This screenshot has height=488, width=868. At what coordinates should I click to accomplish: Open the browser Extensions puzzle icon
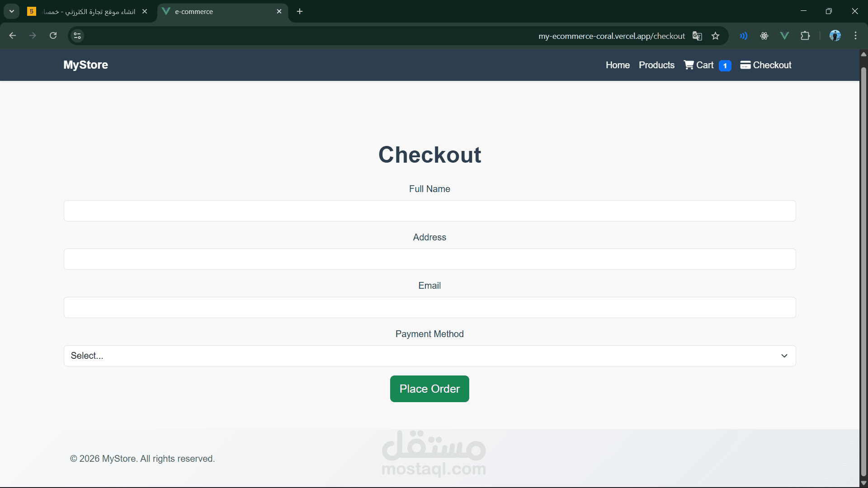[x=805, y=36]
